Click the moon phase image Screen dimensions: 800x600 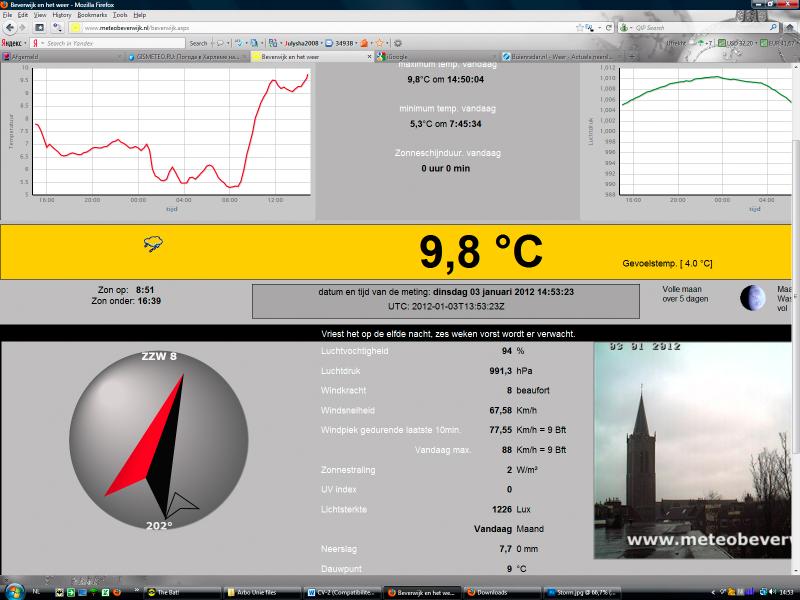[x=753, y=298]
